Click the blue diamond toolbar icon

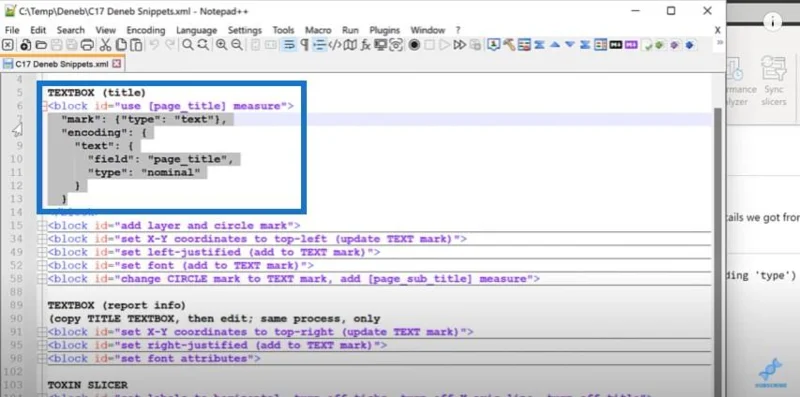(689, 45)
